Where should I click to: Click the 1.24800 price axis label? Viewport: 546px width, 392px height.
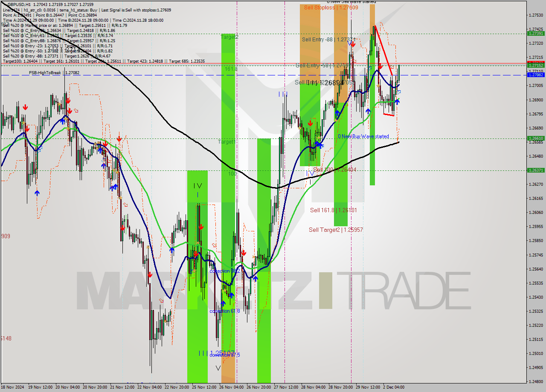coord(536,381)
